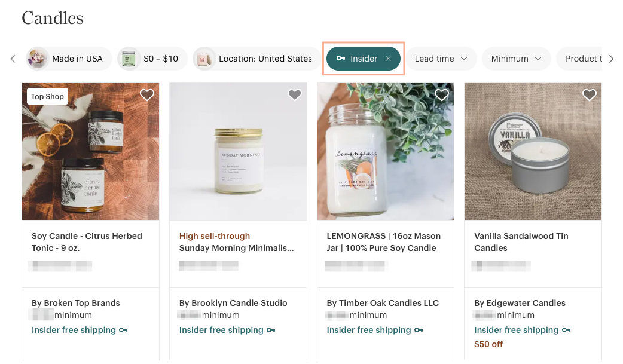Click the Insider filter key icon
Image resolution: width=623 pixels, height=364 pixels.
pos(341,59)
